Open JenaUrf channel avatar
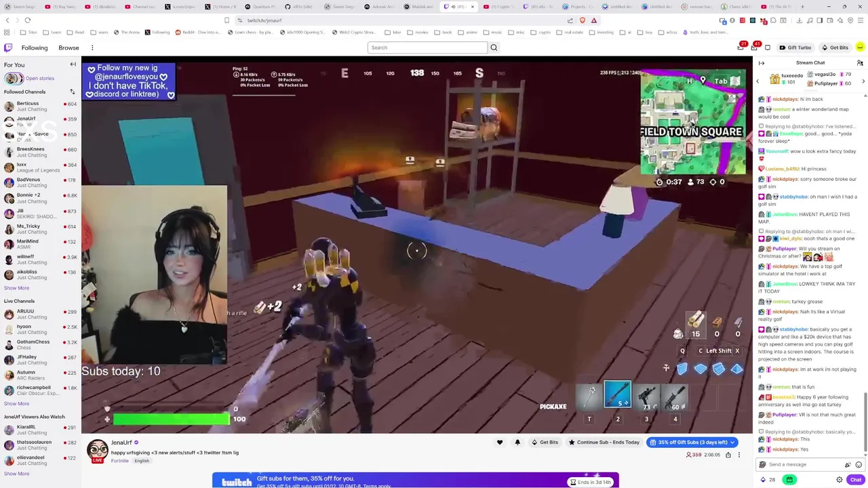This screenshot has height=488, width=868. 97,450
